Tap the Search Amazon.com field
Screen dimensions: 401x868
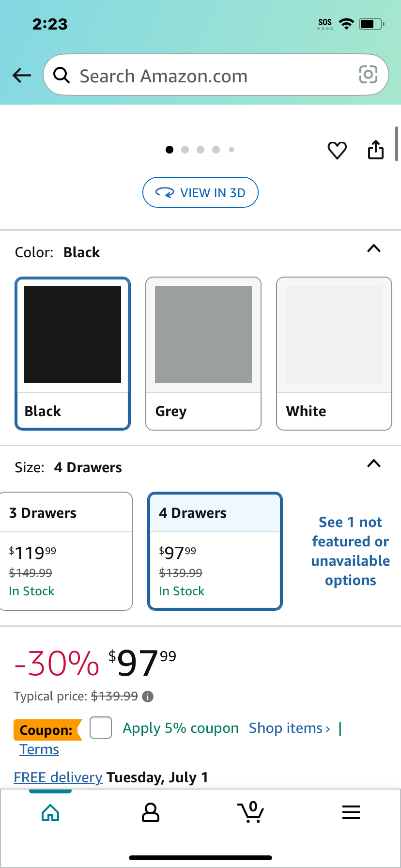click(216, 75)
